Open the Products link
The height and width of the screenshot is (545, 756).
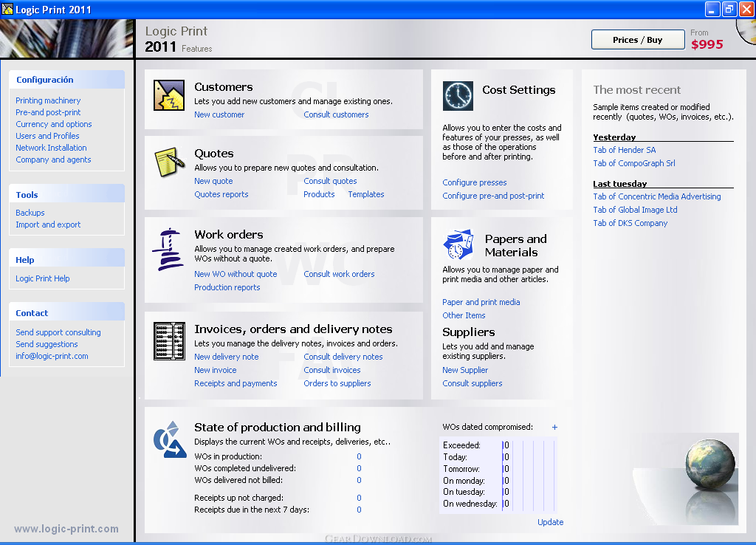click(x=319, y=194)
